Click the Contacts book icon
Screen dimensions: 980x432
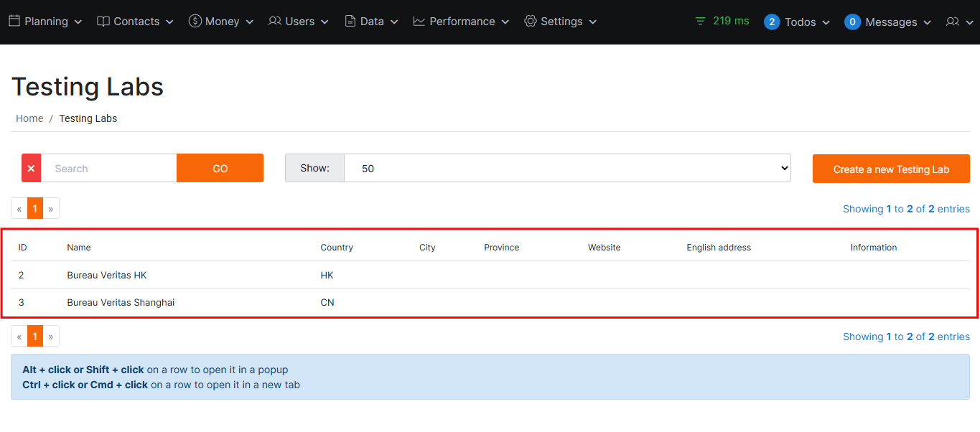tap(103, 22)
